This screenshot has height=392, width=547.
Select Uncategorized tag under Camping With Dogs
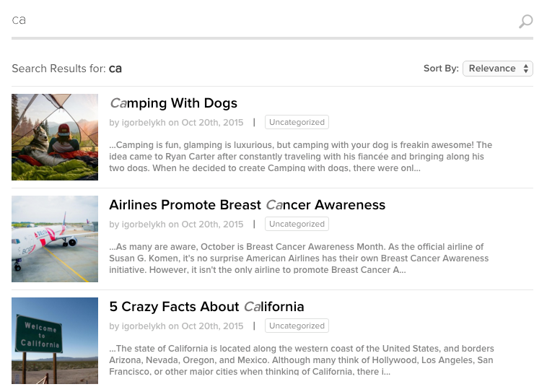coord(297,122)
